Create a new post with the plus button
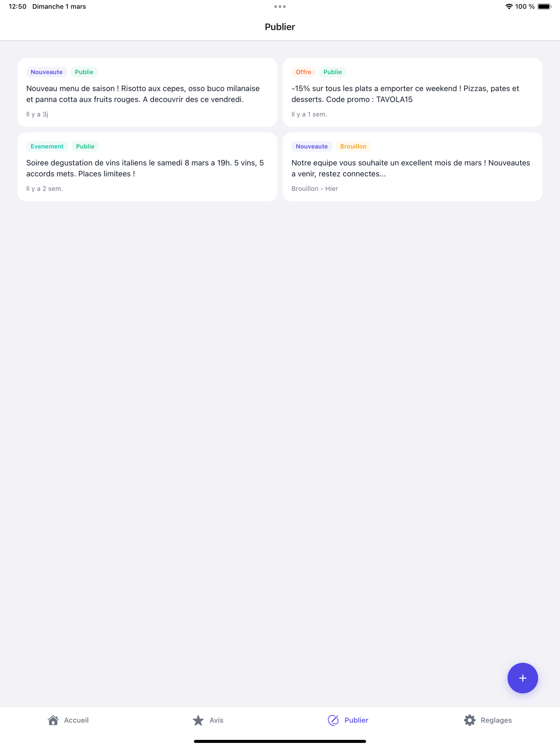 coord(522,678)
